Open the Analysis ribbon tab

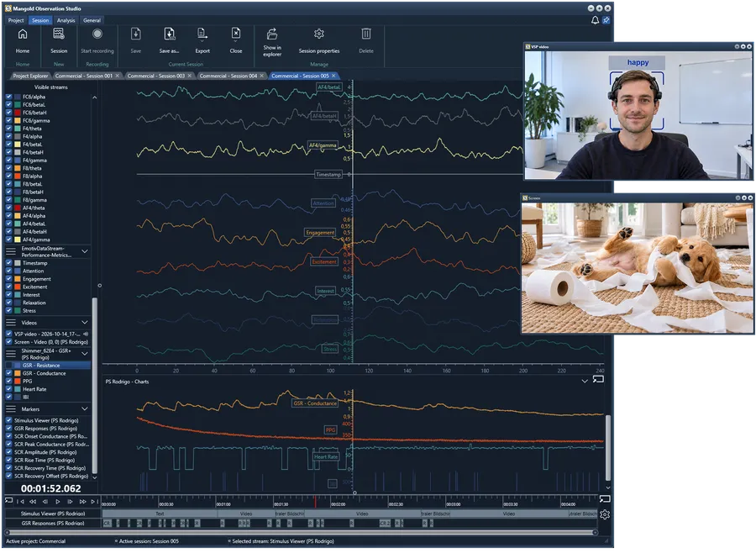pyautogui.click(x=66, y=20)
